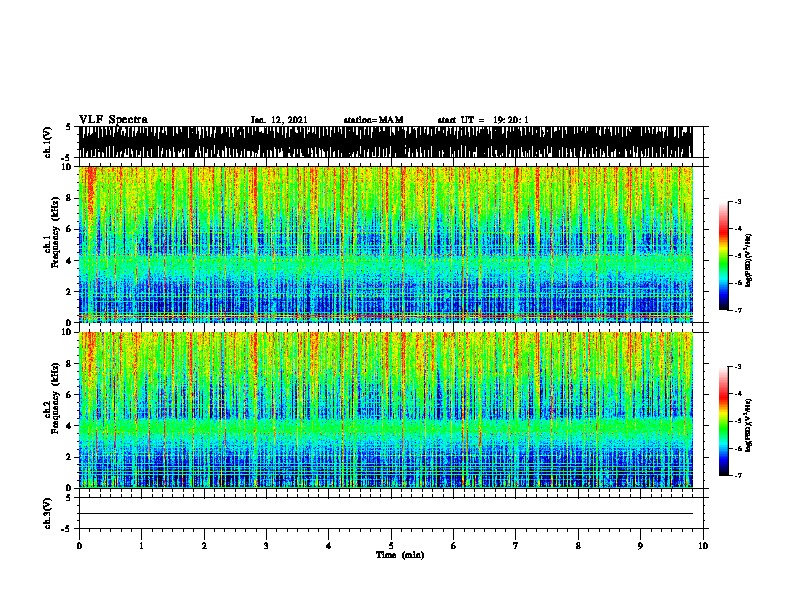This screenshot has width=792, height=612.
Task: Click time axis tick label "8"
Action: pos(578,546)
